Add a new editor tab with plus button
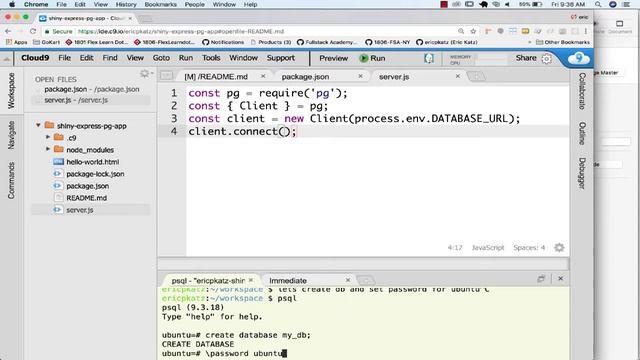 tap(476, 76)
